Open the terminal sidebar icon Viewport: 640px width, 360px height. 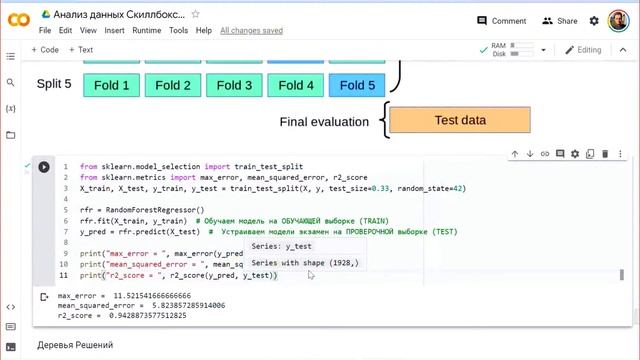[x=11, y=347]
